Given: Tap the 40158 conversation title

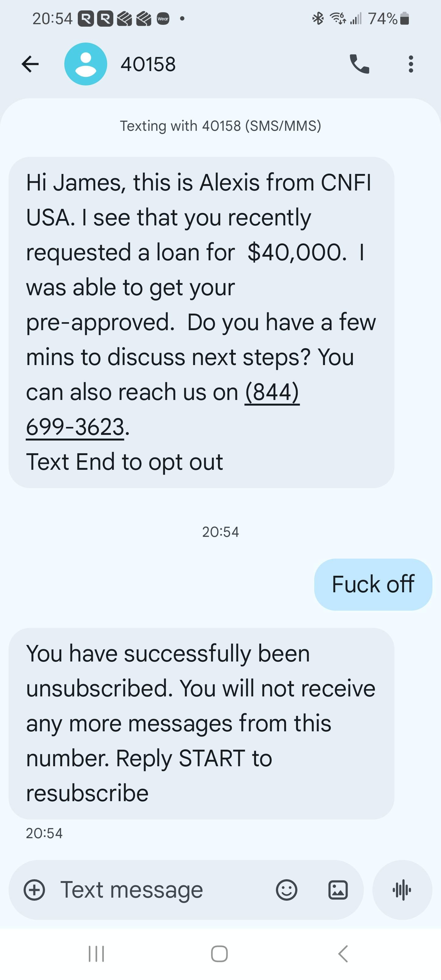Looking at the screenshot, I should click(148, 64).
